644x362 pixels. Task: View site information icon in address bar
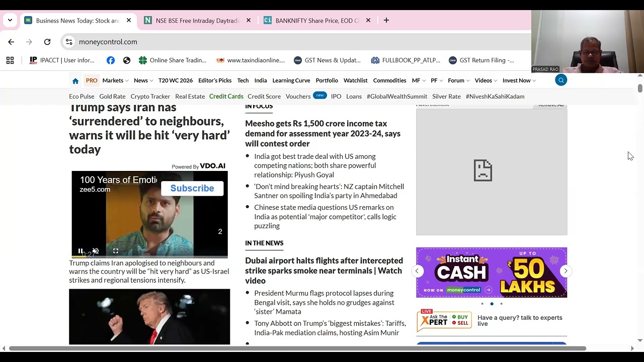pyautogui.click(x=69, y=42)
